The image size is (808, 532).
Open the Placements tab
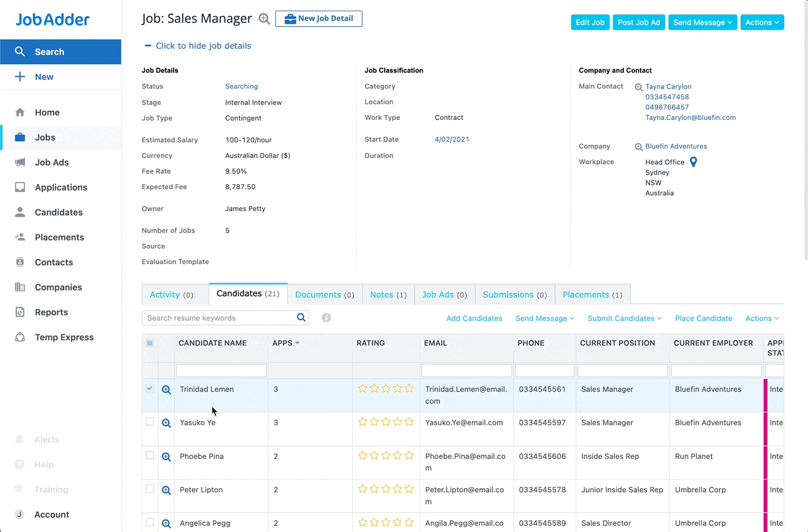pos(593,295)
